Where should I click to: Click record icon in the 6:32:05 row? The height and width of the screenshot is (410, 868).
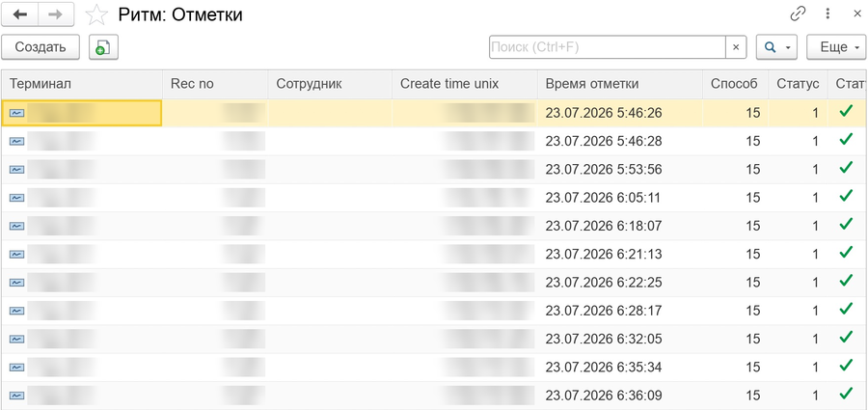[16, 339]
